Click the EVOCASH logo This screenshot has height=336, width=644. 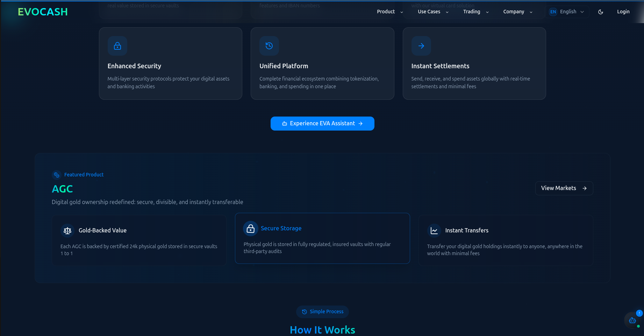point(42,12)
